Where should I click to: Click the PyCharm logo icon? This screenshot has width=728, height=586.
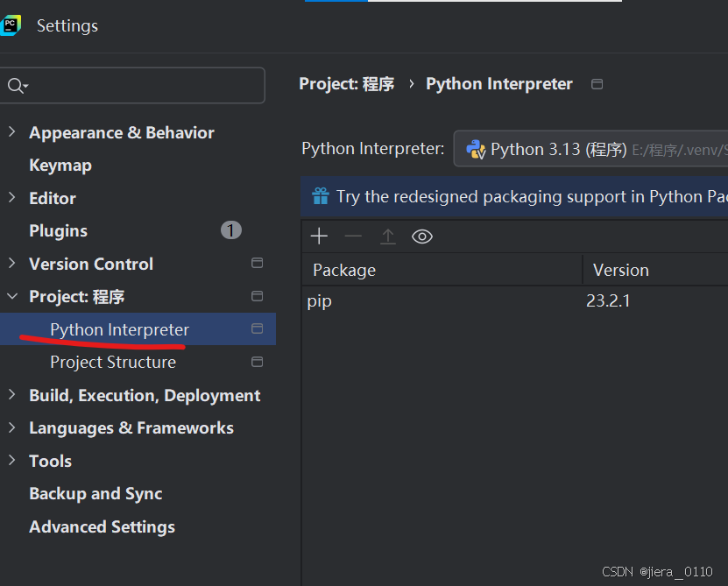click(x=11, y=25)
